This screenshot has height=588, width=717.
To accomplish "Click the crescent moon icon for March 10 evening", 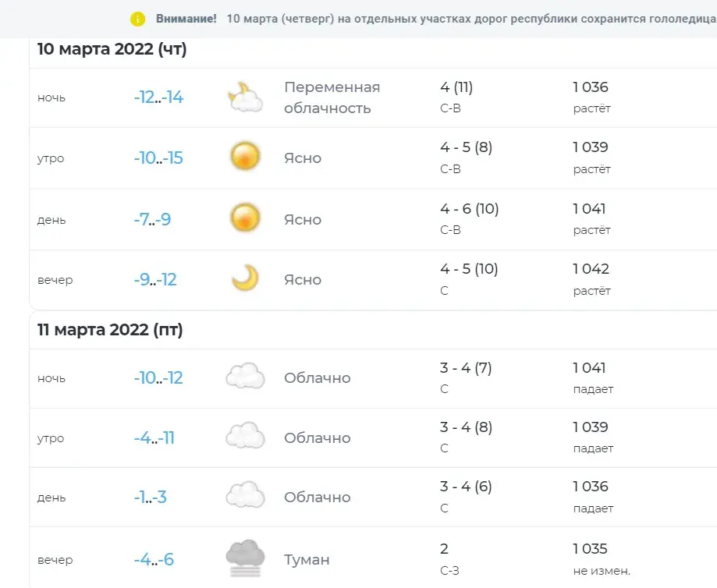I will tap(244, 278).
